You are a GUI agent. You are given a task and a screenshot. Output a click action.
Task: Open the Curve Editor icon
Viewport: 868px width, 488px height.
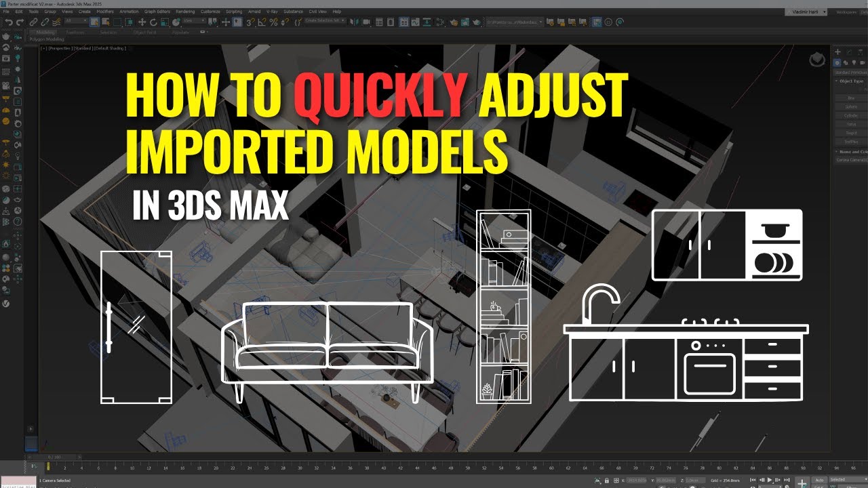tap(415, 22)
